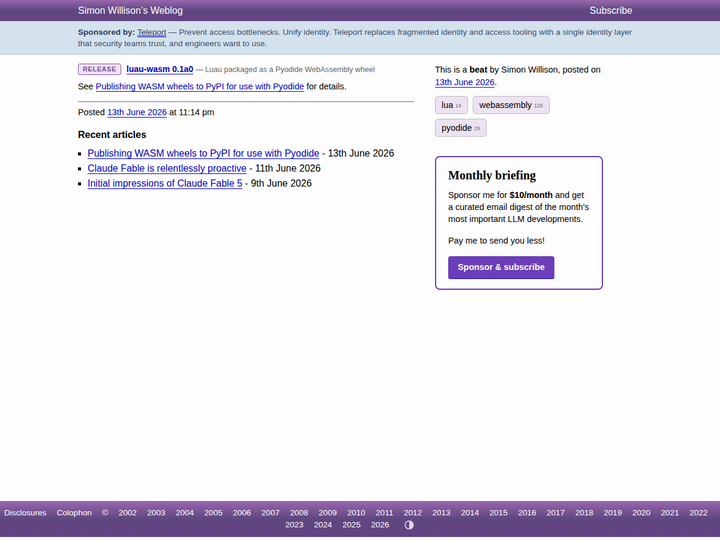
Task: Open the Teleport sponsor link
Action: pyautogui.click(x=152, y=32)
